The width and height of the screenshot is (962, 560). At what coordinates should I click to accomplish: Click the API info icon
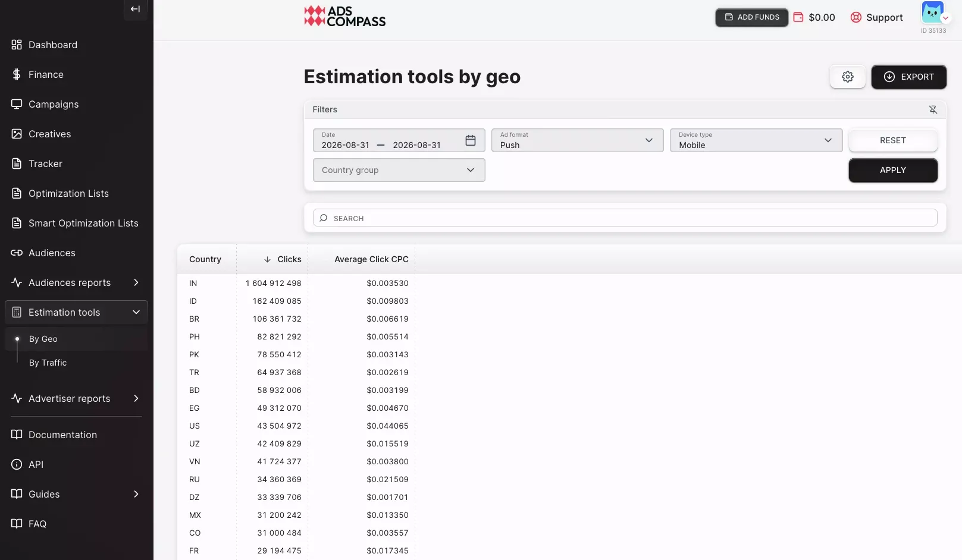click(17, 464)
